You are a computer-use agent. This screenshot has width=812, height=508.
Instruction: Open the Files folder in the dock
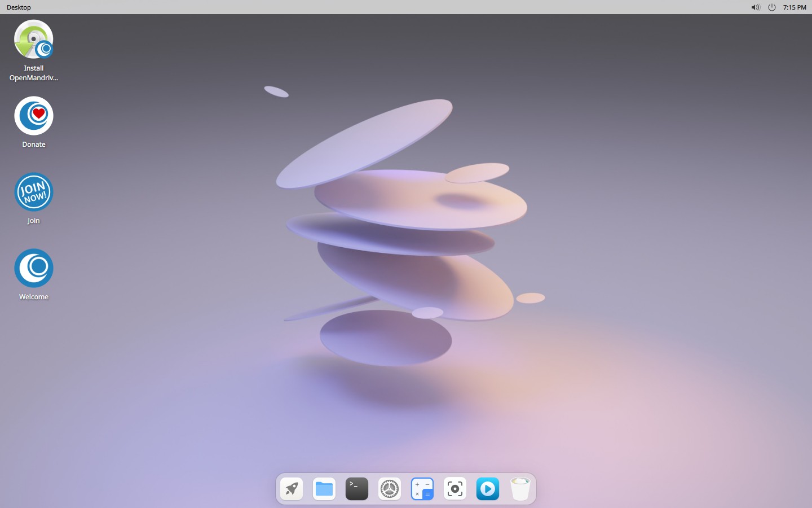(x=324, y=489)
